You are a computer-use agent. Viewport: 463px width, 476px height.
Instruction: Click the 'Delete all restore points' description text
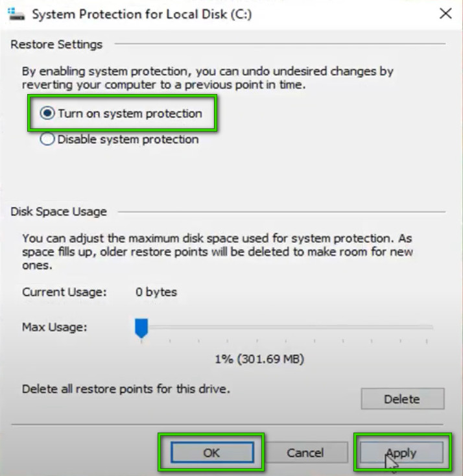(126, 390)
